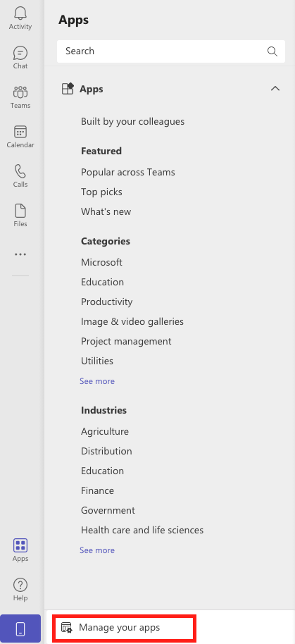
Task: Select the Government industry
Action: pos(108,510)
